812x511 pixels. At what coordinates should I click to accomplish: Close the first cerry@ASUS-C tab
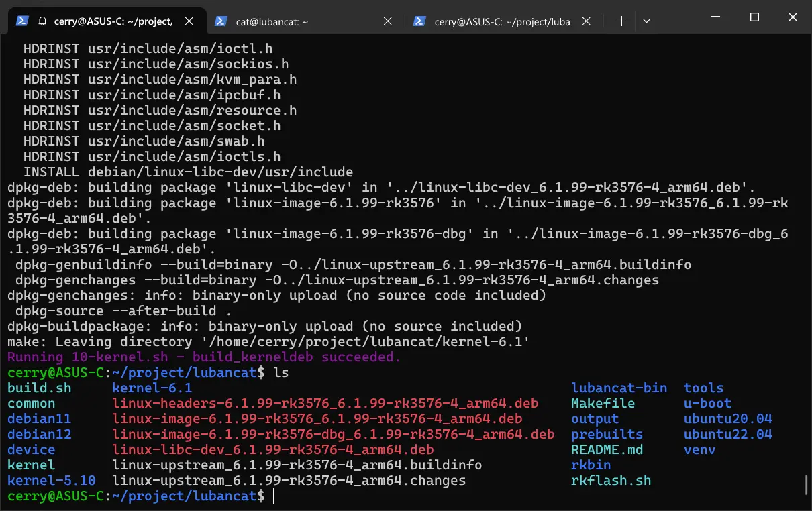coord(189,21)
